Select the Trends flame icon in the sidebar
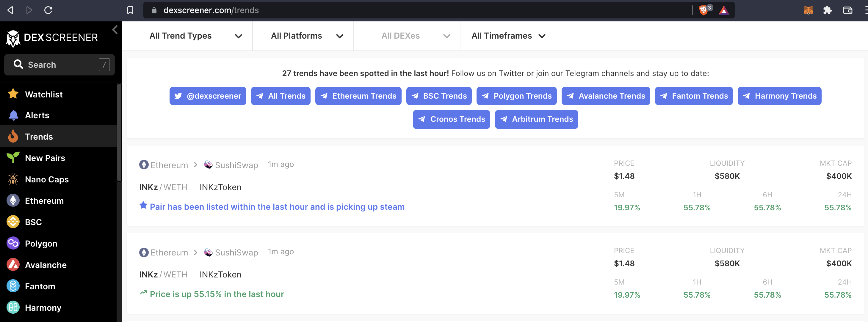The width and height of the screenshot is (868, 322). tap(13, 136)
